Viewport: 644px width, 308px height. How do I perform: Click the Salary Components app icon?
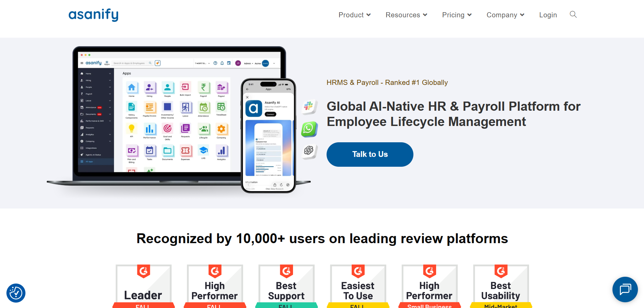(x=132, y=107)
